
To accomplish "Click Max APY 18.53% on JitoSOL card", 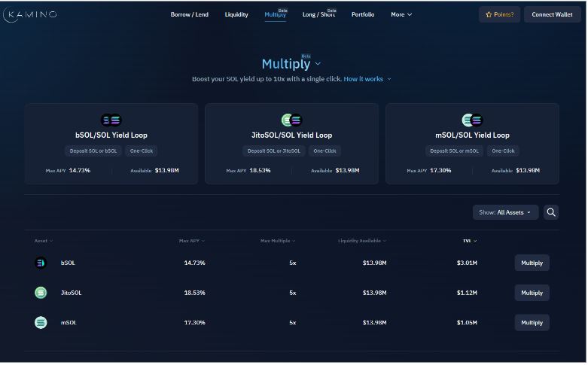I will tap(248, 171).
